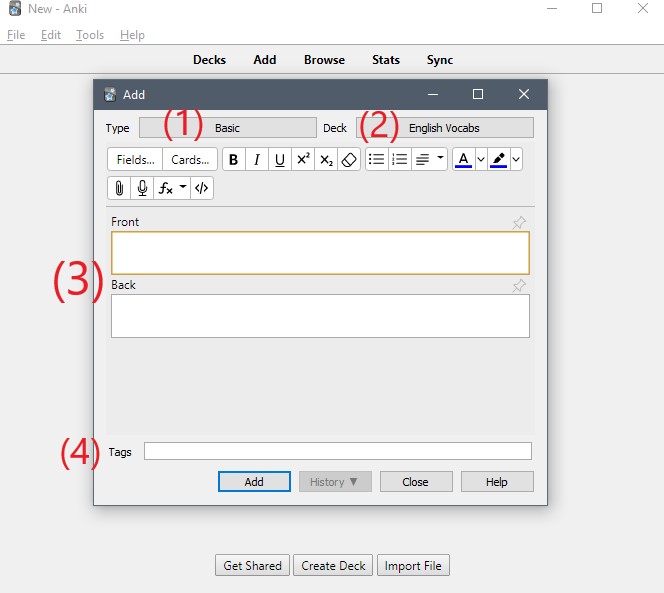Open the Tools menu
Viewport: 664px width, 593px height.
click(x=90, y=35)
